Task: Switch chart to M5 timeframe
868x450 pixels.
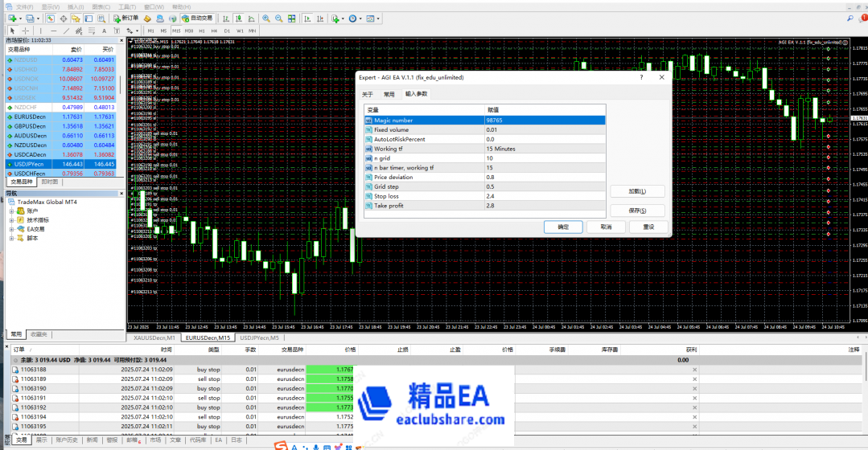Action: click(x=163, y=31)
